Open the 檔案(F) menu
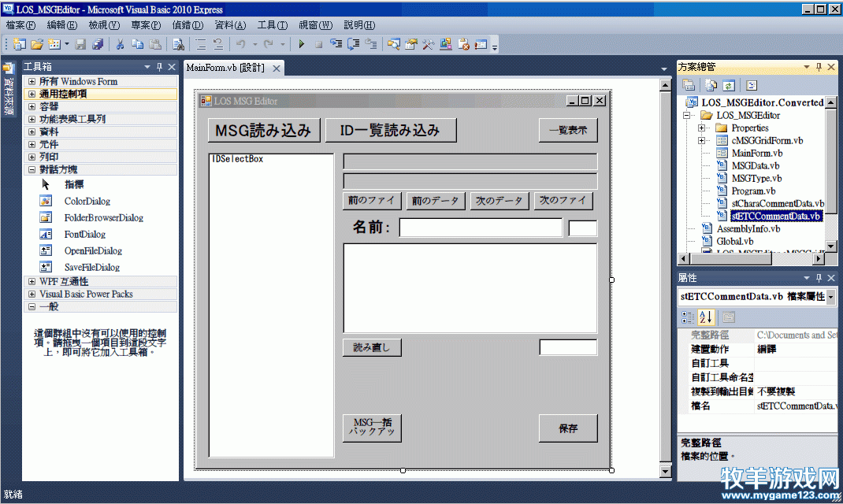 tap(20, 25)
